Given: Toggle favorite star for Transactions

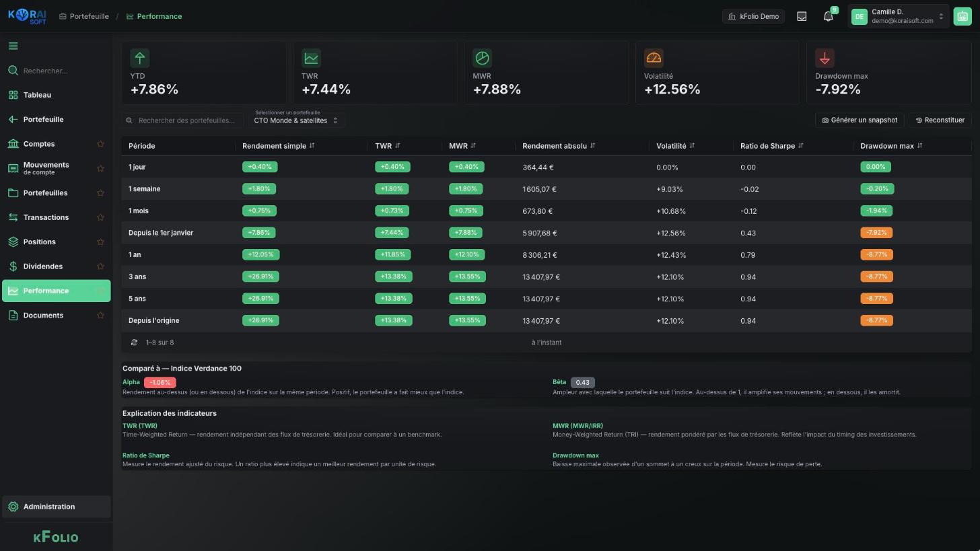Looking at the screenshot, I should click(100, 217).
